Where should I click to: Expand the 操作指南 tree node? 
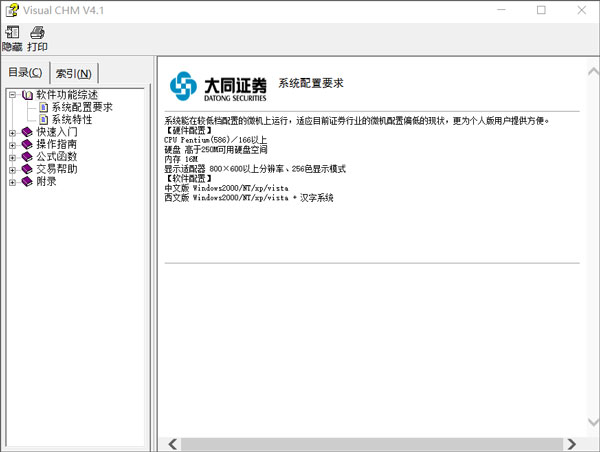[x=13, y=145]
